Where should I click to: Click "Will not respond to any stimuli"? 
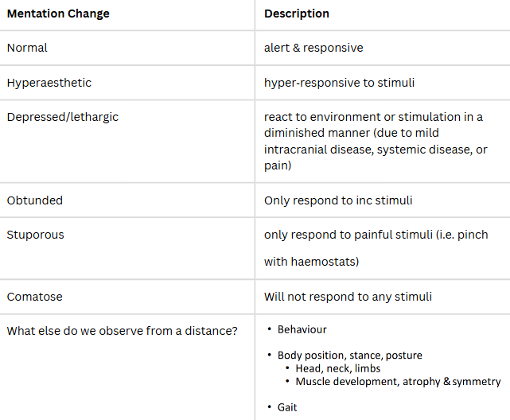[x=348, y=297]
